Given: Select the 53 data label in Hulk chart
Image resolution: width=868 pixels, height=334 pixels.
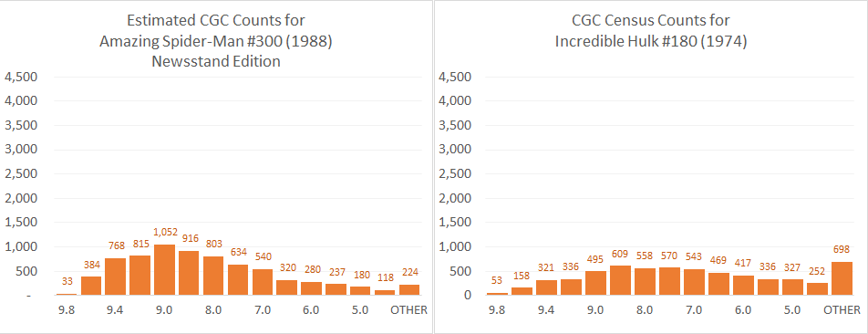Looking at the screenshot, I should 497,281.
